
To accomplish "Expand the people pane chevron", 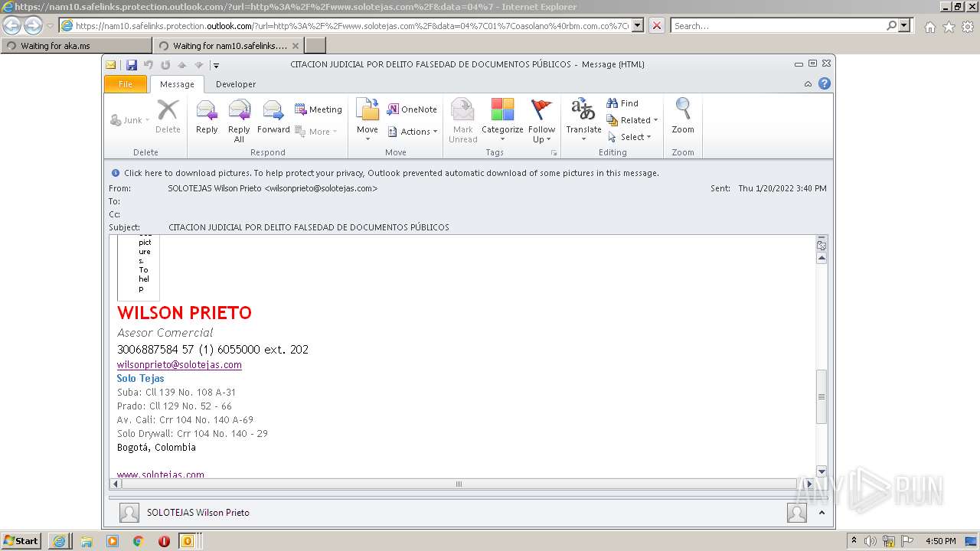I will [x=822, y=513].
